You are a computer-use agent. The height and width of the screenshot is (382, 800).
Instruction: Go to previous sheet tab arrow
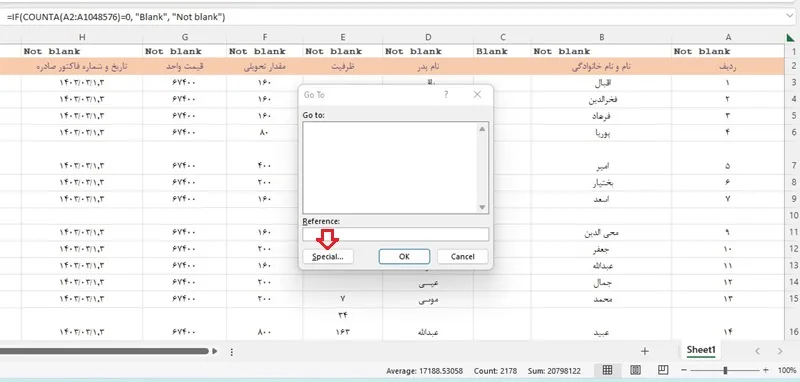(x=758, y=351)
